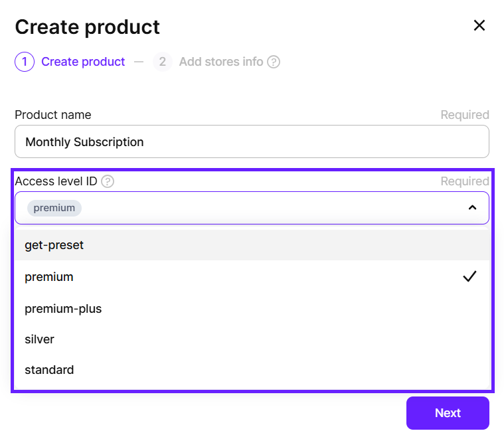Click the Create product step label
The width and height of the screenshot is (504, 437).
[83, 62]
